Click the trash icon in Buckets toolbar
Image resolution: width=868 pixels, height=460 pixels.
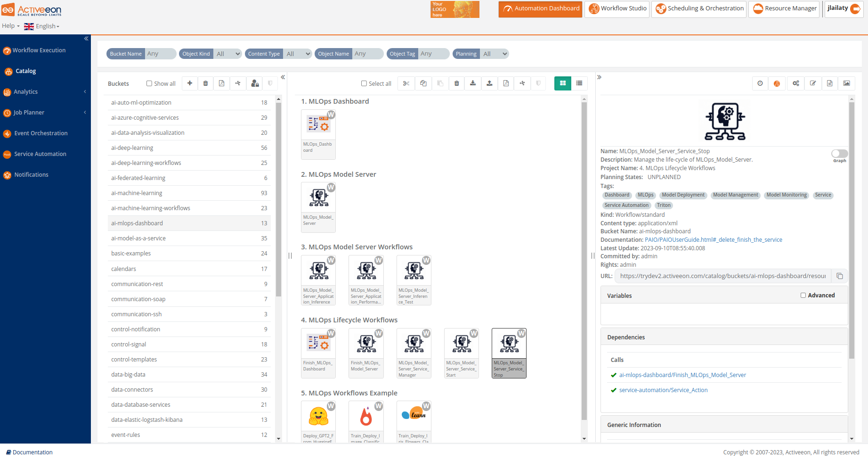tap(206, 83)
